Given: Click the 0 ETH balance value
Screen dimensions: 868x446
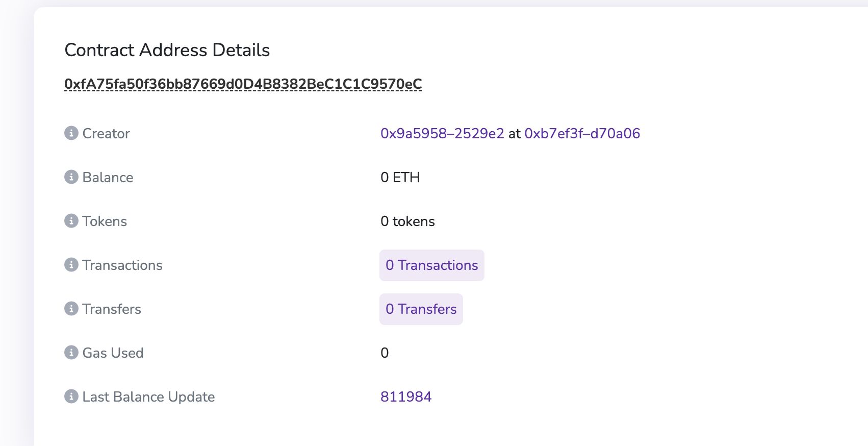Looking at the screenshot, I should tap(400, 178).
